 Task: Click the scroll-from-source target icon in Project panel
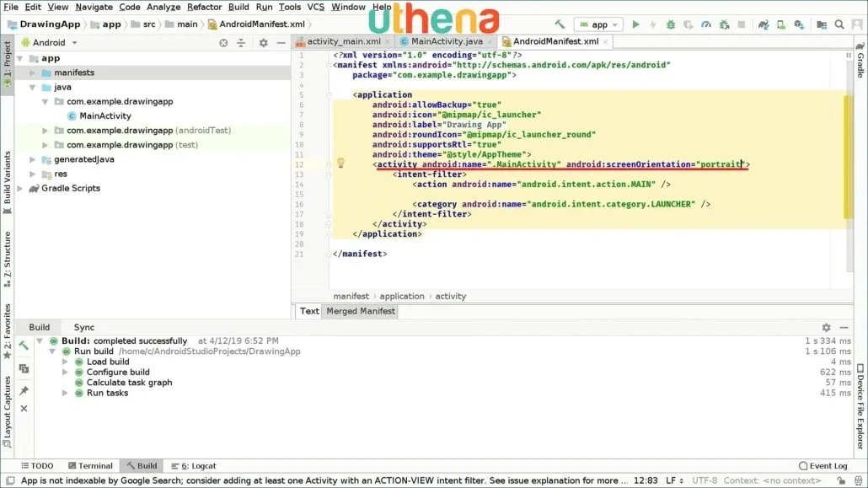(x=223, y=43)
